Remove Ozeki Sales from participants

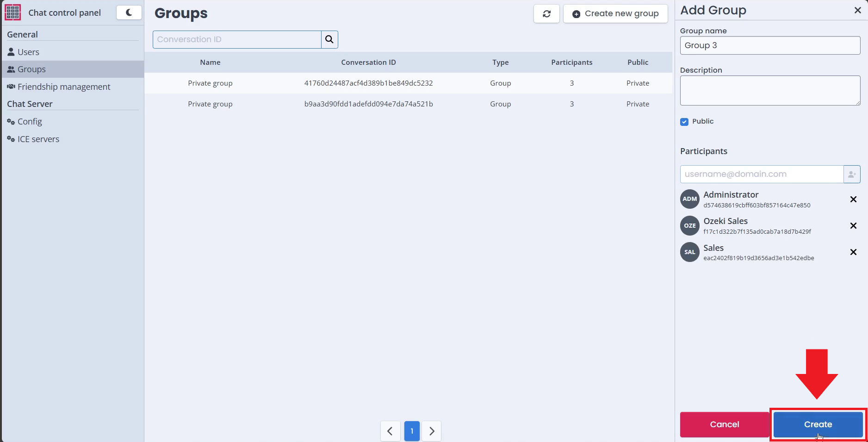pos(853,226)
